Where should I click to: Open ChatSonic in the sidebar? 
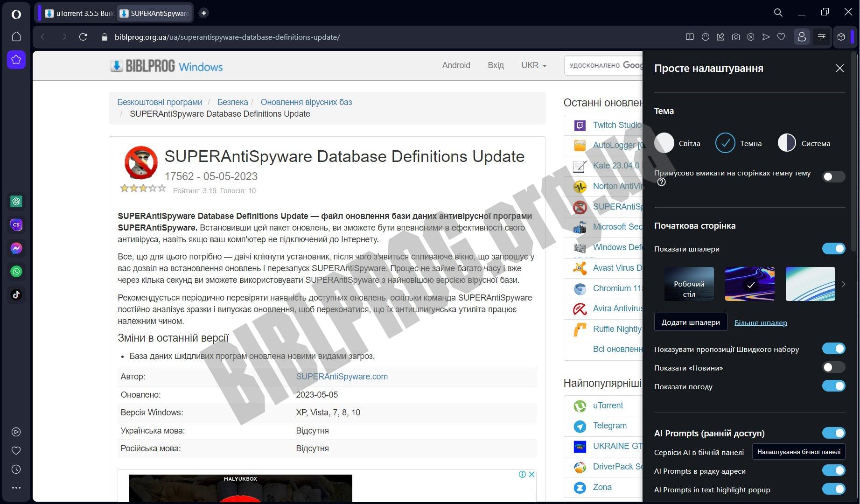click(16, 224)
